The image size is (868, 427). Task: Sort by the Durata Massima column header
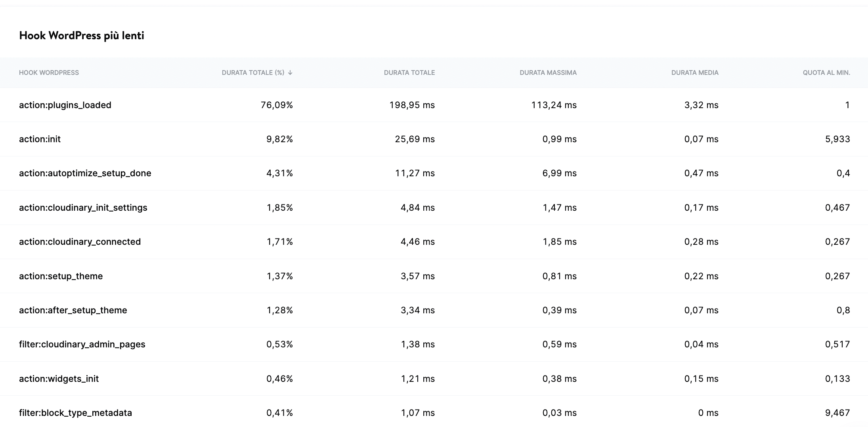(x=549, y=72)
